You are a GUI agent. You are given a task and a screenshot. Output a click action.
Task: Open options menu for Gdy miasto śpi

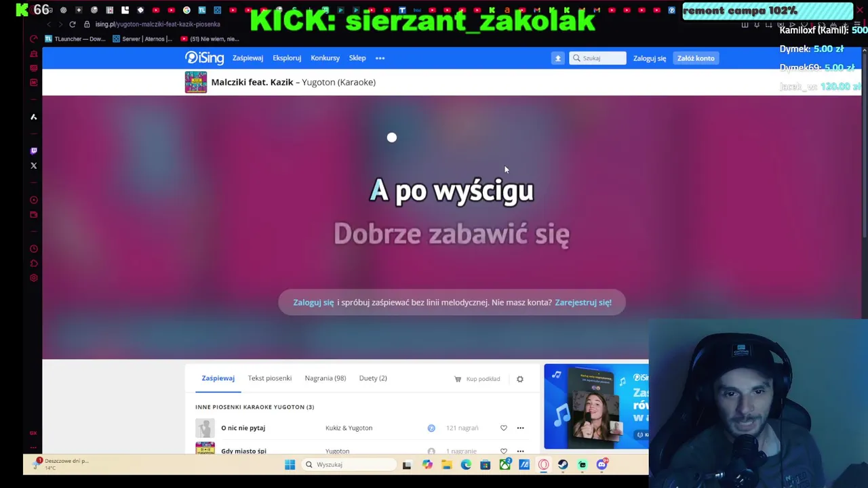pos(520,451)
